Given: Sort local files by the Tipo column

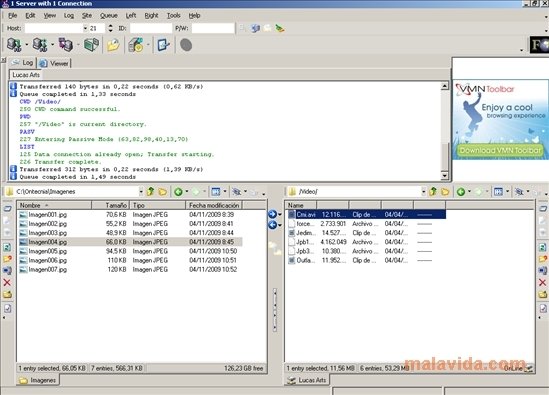Looking at the screenshot, I should (158, 205).
